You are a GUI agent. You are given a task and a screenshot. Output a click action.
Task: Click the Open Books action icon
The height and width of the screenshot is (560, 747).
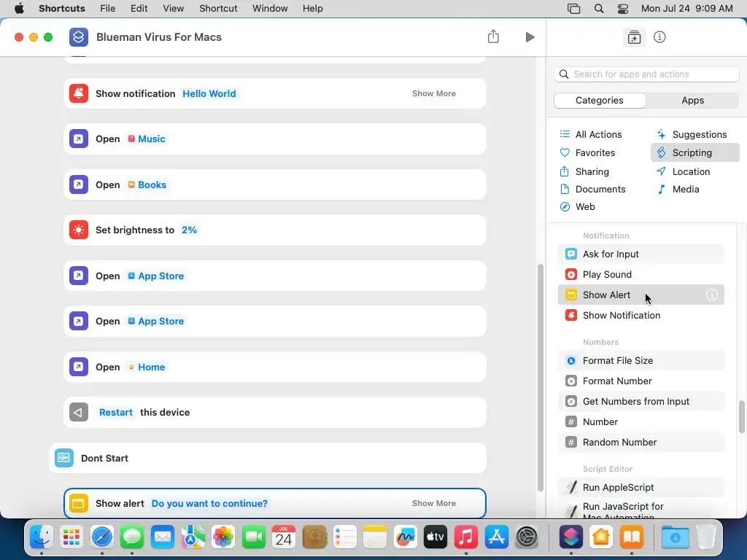79,184
